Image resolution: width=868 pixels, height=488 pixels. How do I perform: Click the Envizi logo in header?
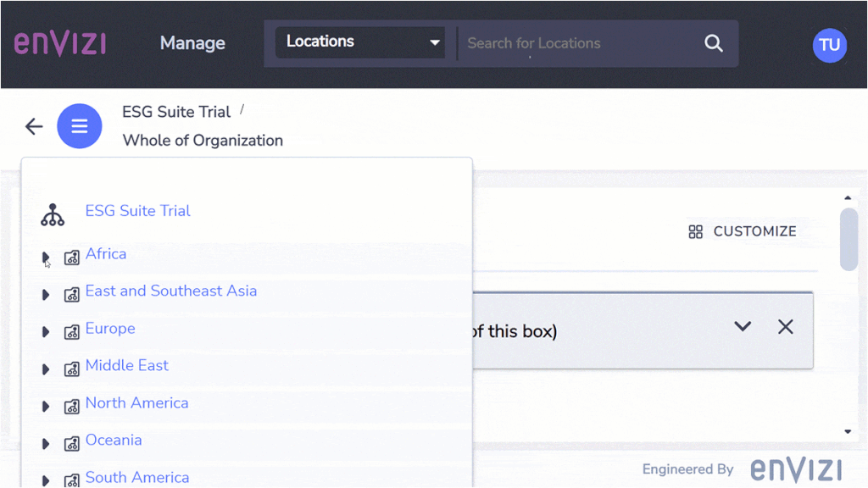59,43
